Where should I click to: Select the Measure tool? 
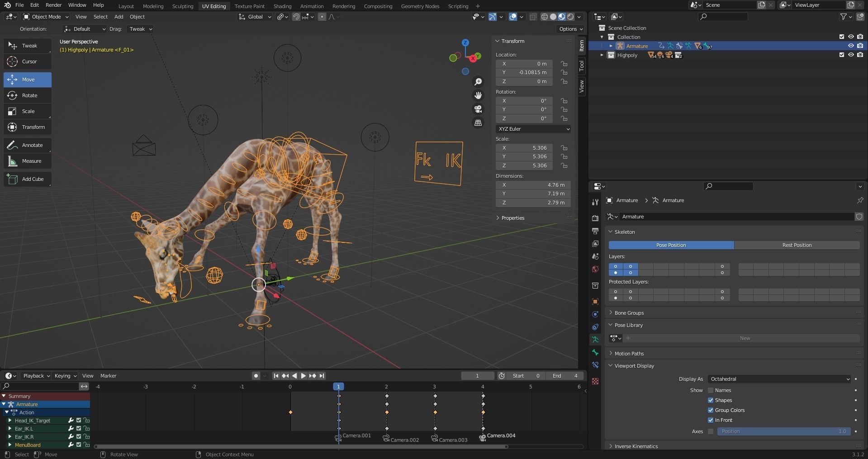[28, 161]
